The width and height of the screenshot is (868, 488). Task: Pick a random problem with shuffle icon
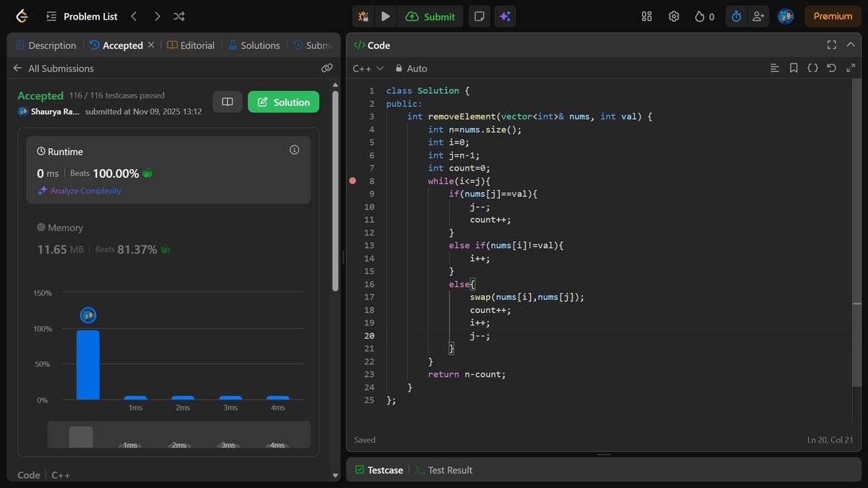pos(179,16)
